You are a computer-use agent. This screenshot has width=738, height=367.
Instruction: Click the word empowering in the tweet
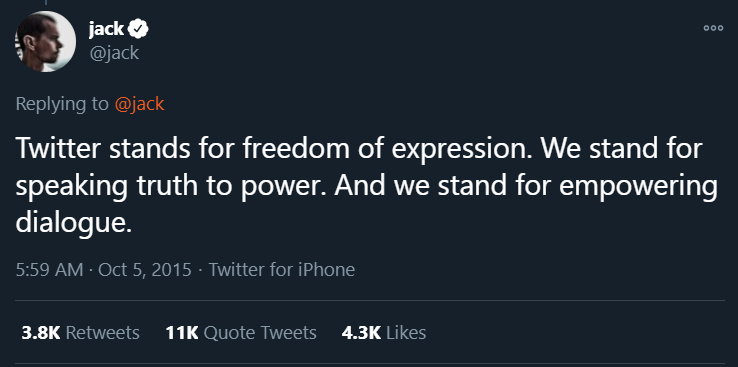pos(638,187)
